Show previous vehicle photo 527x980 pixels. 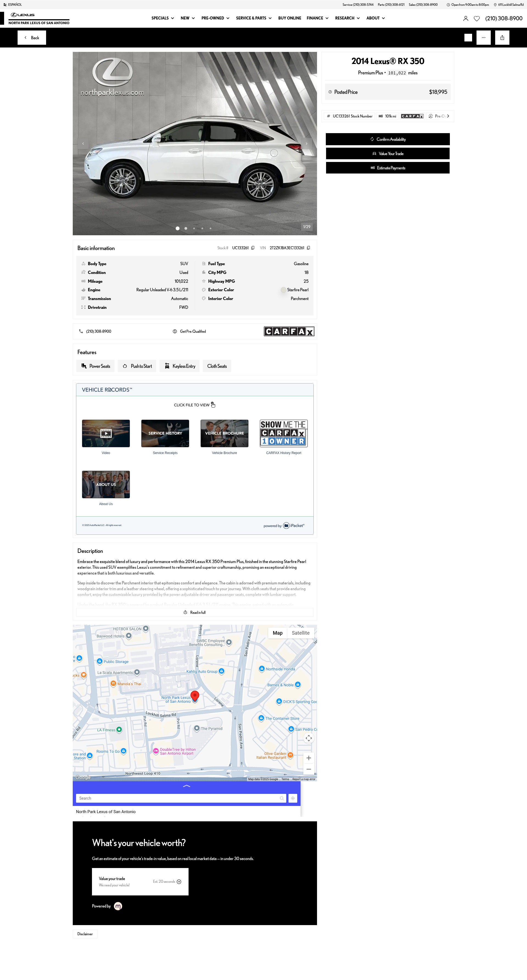(83, 143)
